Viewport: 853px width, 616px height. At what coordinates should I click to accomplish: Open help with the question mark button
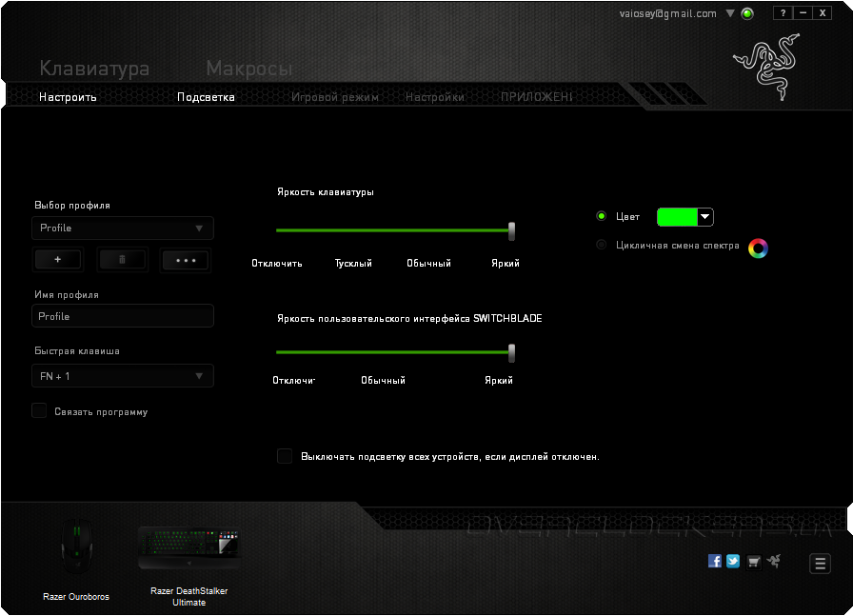[x=783, y=13]
